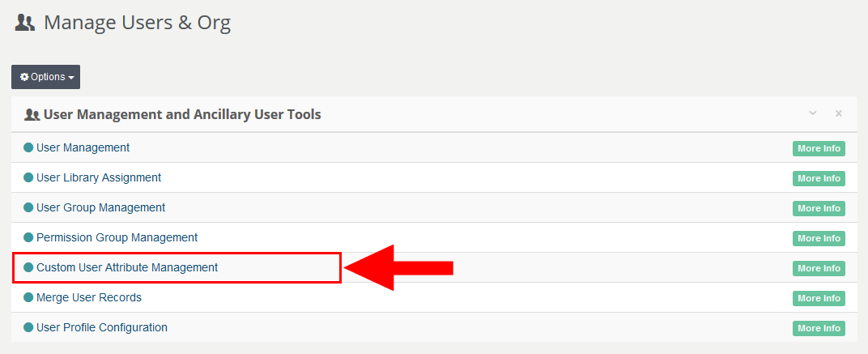868x354 pixels.
Task: Click the users icon in the panel header
Action: coord(32,115)
